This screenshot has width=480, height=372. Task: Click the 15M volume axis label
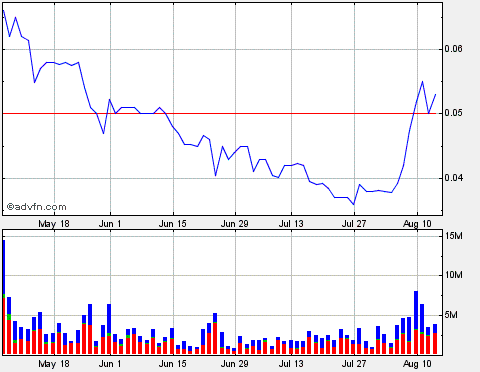coord(454,236)
